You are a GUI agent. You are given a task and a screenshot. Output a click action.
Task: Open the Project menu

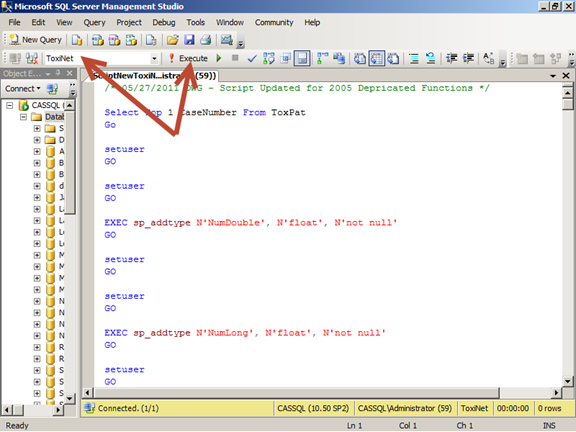129,22
